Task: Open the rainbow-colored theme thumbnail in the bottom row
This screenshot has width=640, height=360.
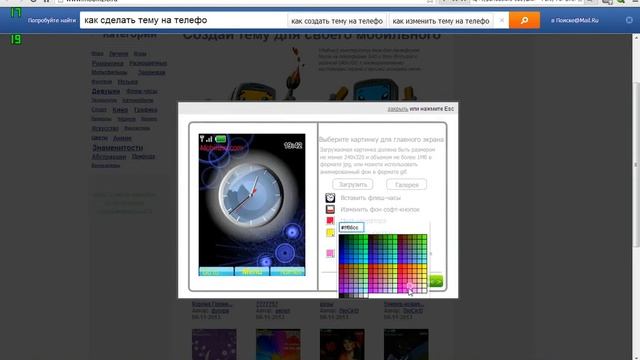Action: [x=278, y=344]
